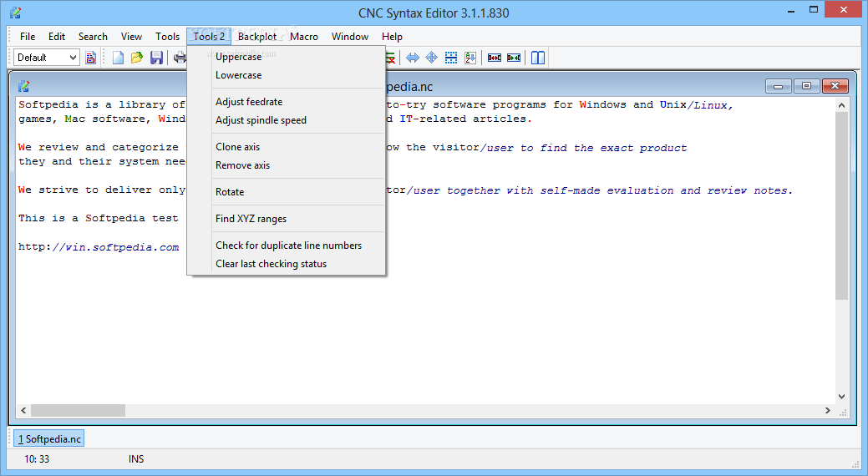Click the printer icon in the toolbar
This screenshot has width=868, height=476.
tap(180, 58)
